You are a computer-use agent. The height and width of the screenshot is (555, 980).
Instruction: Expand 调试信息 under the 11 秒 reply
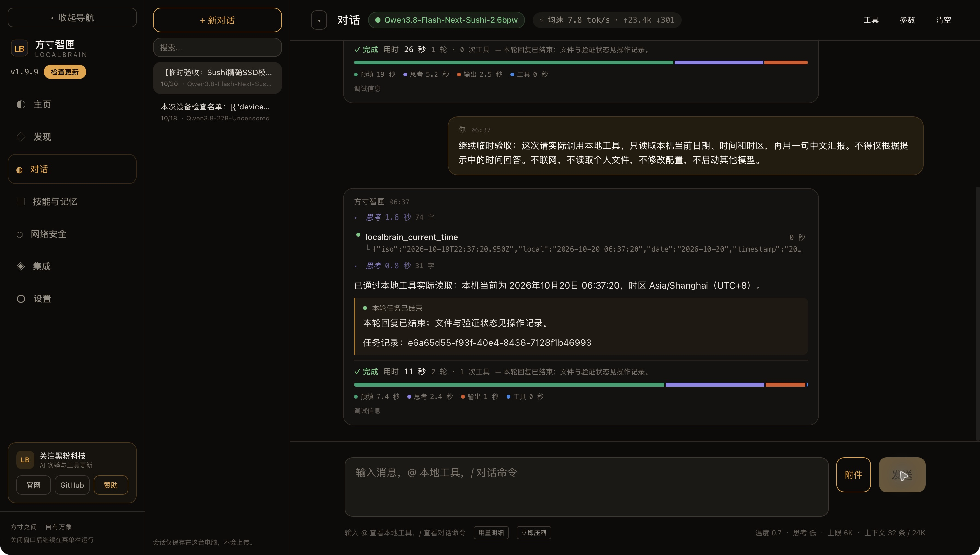coord(367,411)
